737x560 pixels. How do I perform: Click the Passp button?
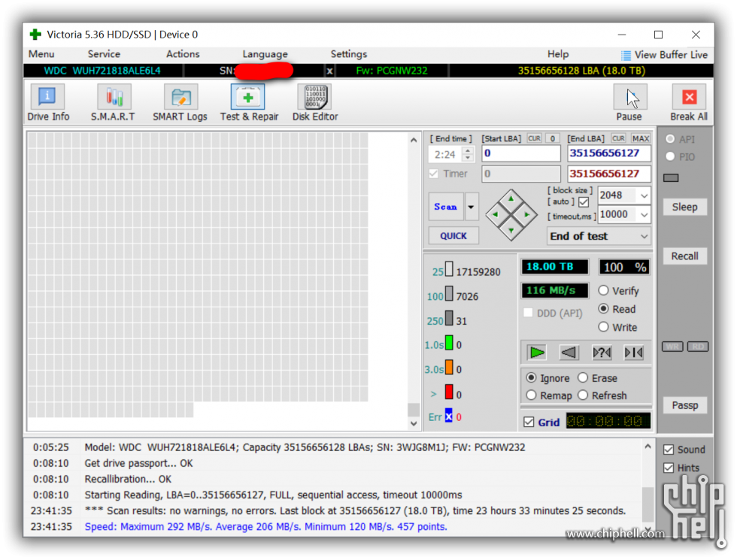(x=685, y=405)
